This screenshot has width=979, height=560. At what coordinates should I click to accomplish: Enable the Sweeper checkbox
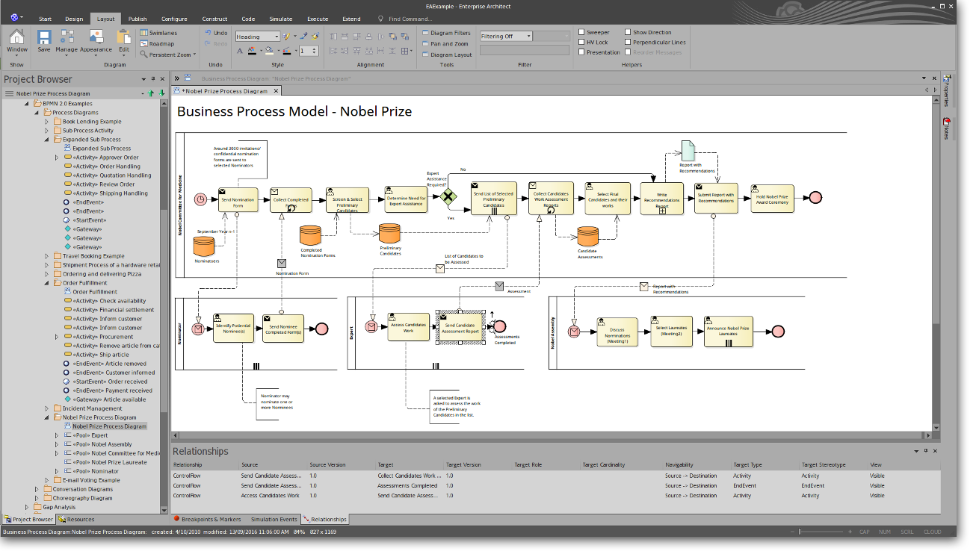point(581,32)
